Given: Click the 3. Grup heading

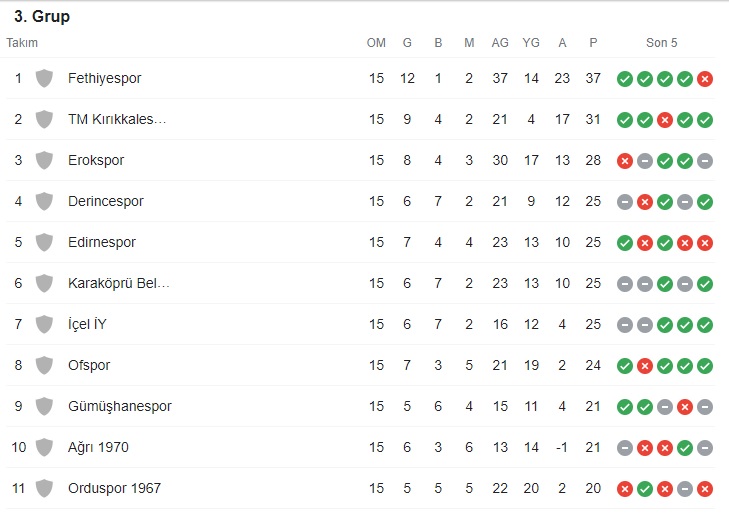Looking at the screenshot, I should (x=42, y=16).
